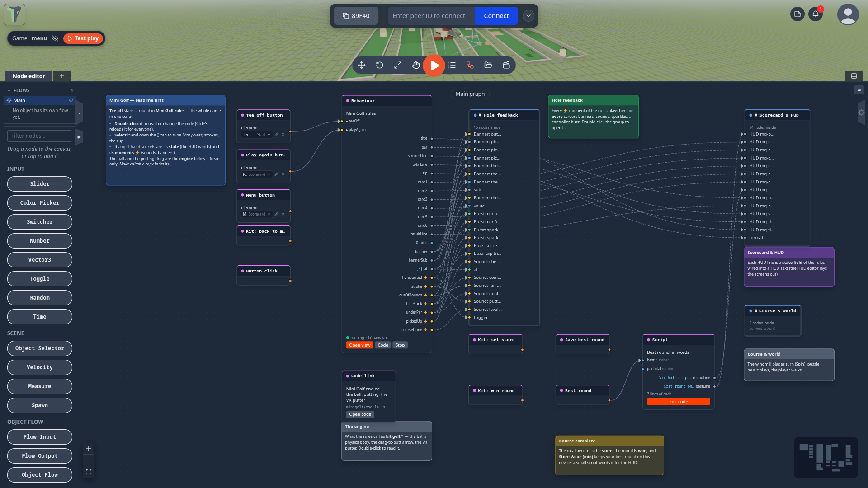The width and height of the screenshot is (868, 488).
Task: Start the scene with the orange play button
Action: [434, 66]
